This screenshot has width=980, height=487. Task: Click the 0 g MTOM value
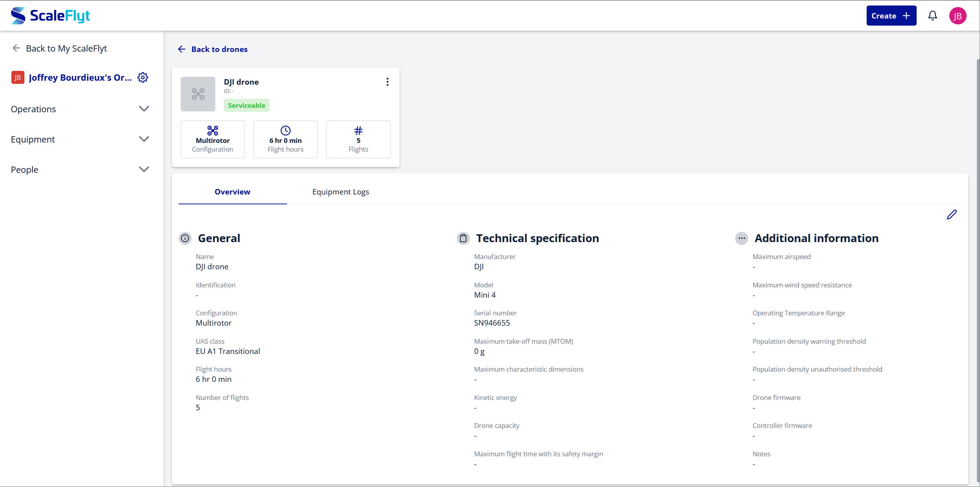pos(479,351)
